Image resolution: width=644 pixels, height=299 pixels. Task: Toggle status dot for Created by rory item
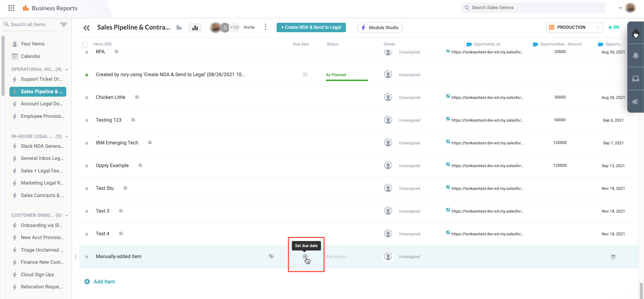pyautogui.click(x=87, y=75)
